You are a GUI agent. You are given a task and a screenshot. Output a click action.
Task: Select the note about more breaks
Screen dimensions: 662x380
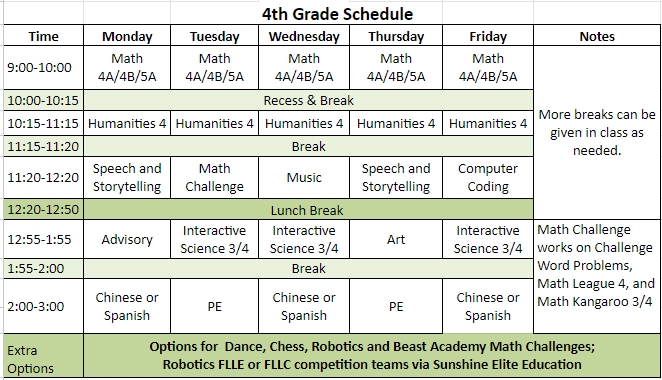point(597,133)
